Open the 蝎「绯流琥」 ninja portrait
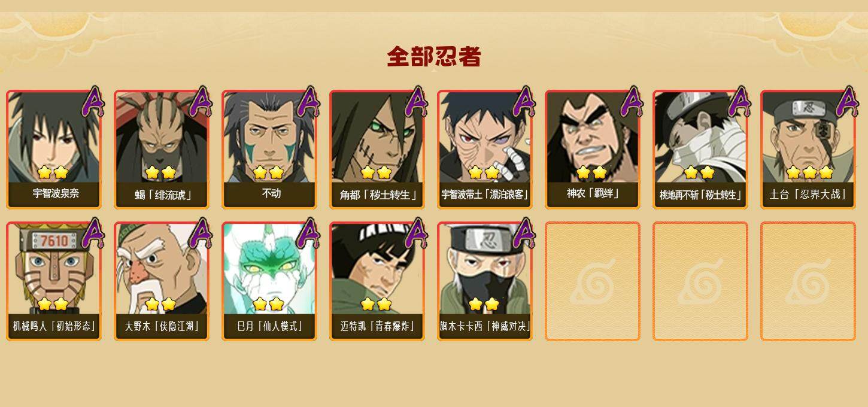This screenshot has height=407, width=868. point(162,150)
